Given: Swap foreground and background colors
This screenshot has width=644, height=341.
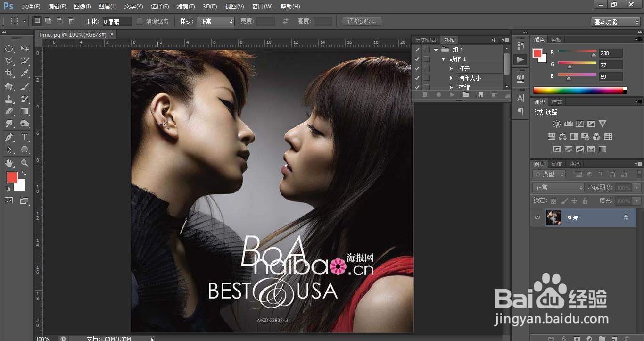Looking at the screenshot, I should 24,174.
